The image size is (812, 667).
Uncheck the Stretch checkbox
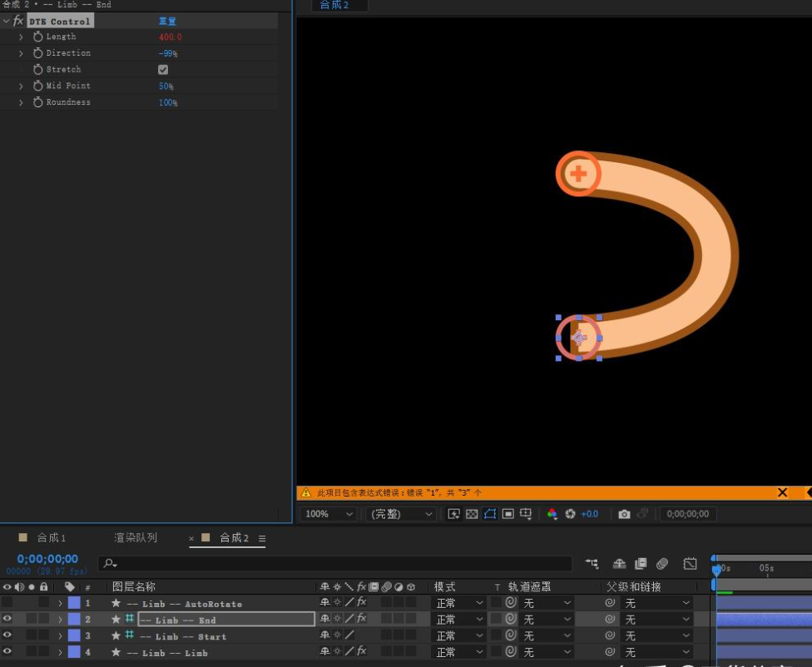click(x=163, y=70)
